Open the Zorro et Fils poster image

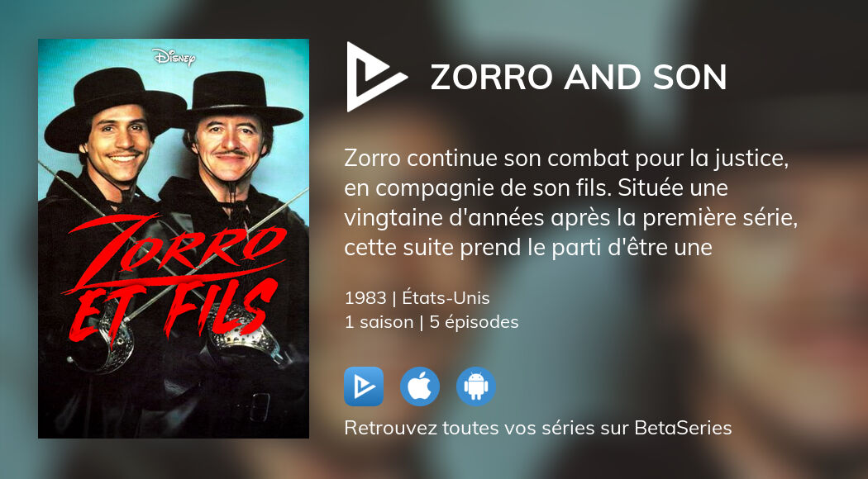[x=174, y=239]
